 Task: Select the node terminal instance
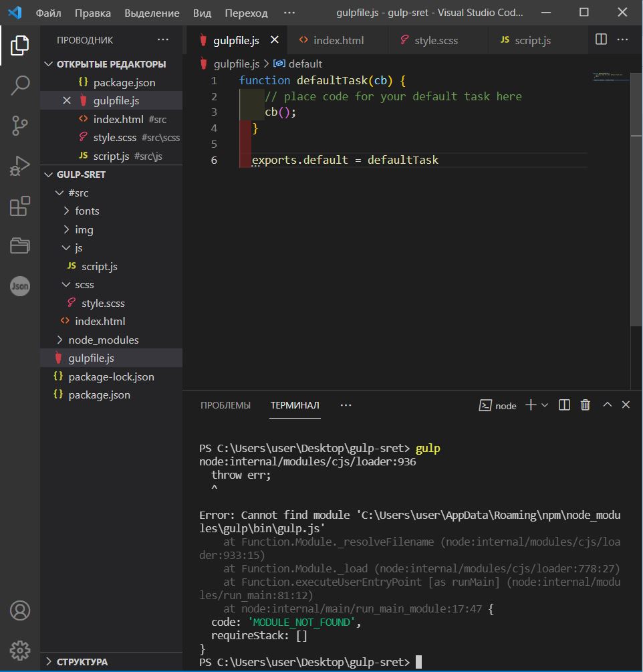pyautogui.click(x=497, y=405)
